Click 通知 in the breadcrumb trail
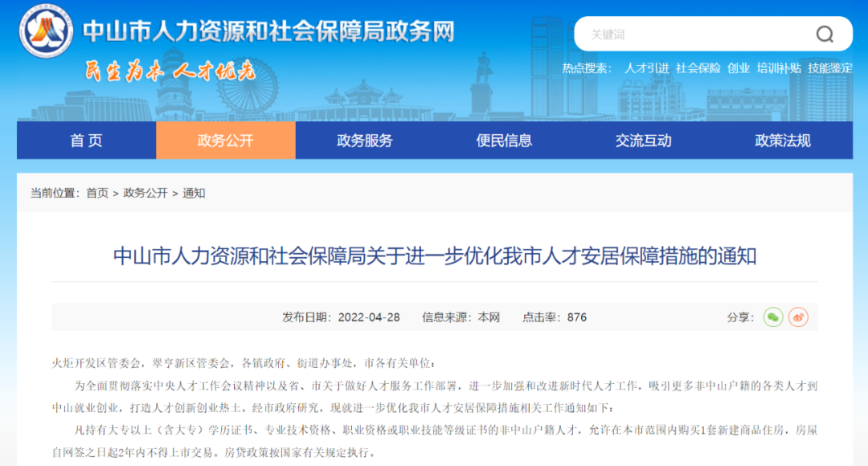The width and height of the screenshot is (868, 466). [194, 193]
